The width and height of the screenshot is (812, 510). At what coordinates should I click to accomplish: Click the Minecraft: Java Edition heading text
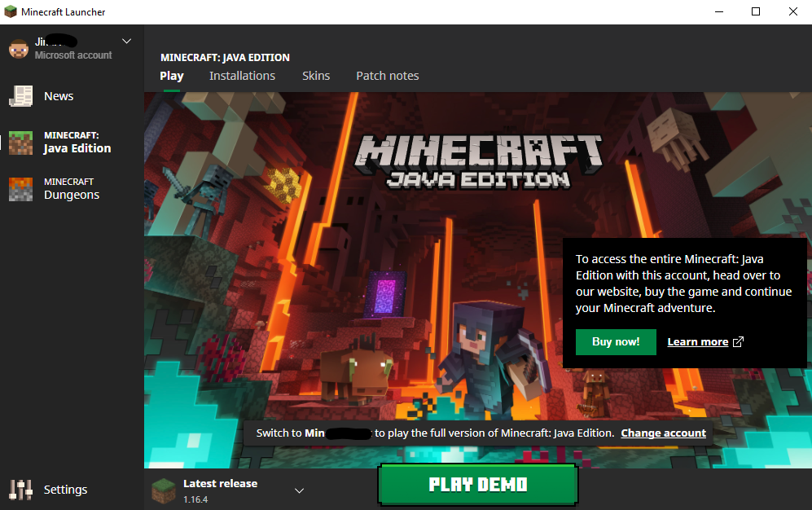(x=225, y=58)
